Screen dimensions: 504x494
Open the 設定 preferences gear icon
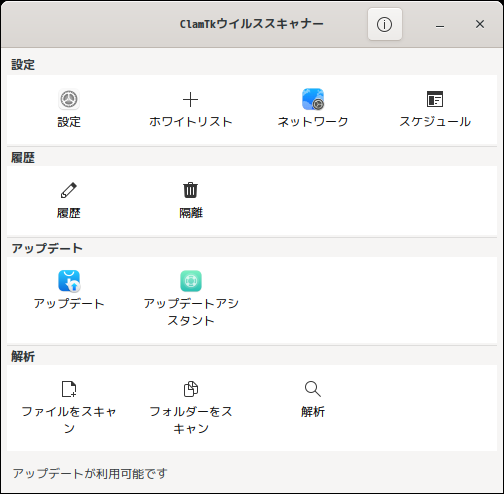pos(69,99)
